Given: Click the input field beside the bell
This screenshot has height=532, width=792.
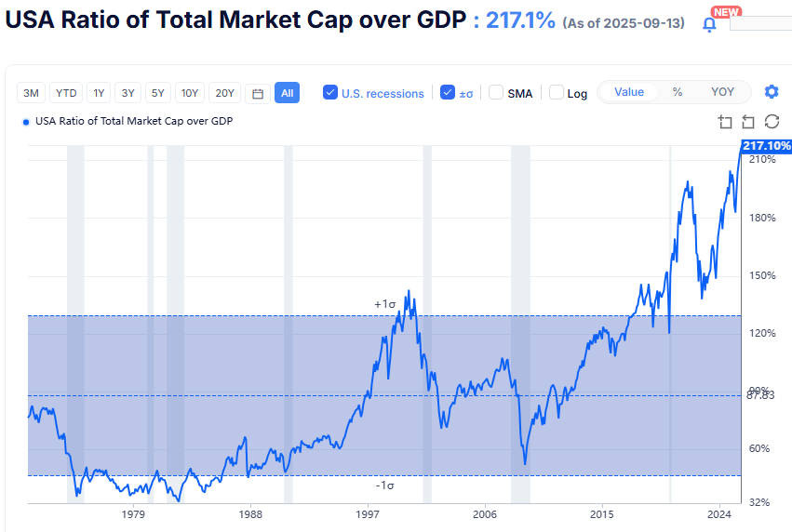Looking at the screenshot, I should 759,23.
